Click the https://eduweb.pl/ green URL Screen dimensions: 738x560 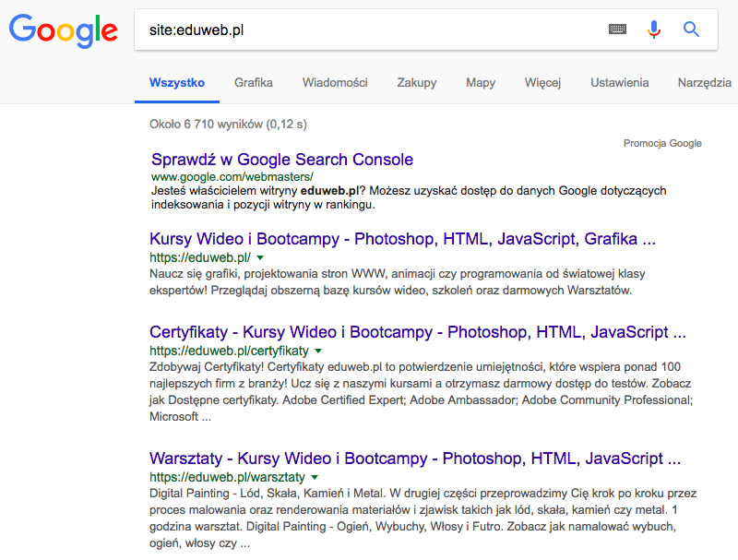[x=200, y=258]
